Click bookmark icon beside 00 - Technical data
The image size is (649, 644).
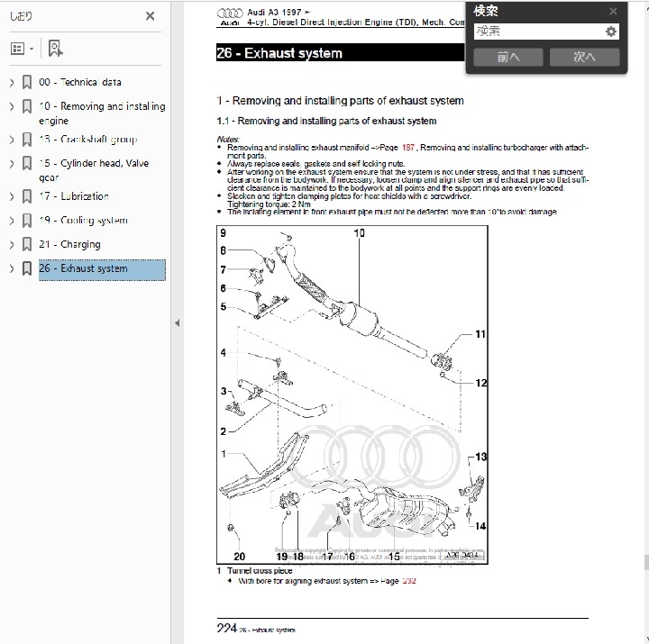click(x=27, y=82)
